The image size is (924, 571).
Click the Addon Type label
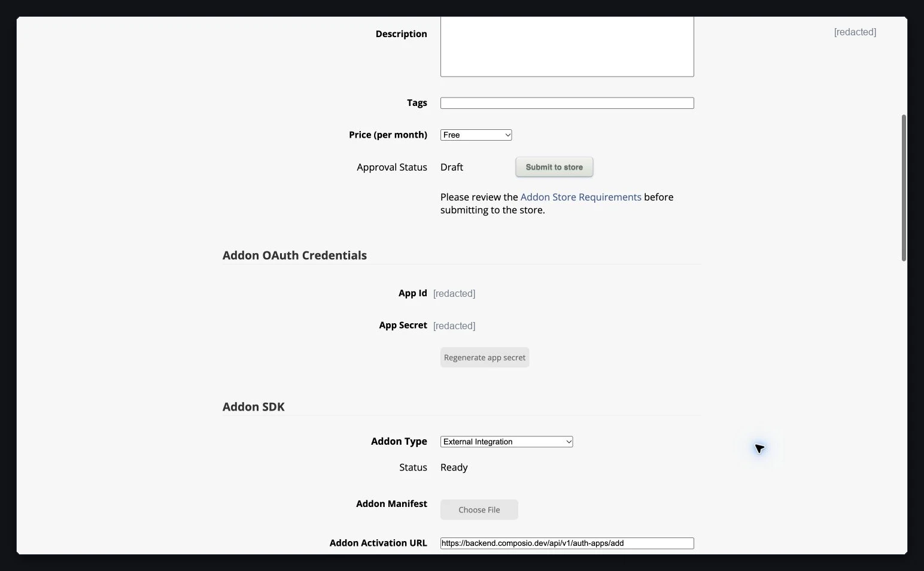pyautogui.click(x=399, y=442)
